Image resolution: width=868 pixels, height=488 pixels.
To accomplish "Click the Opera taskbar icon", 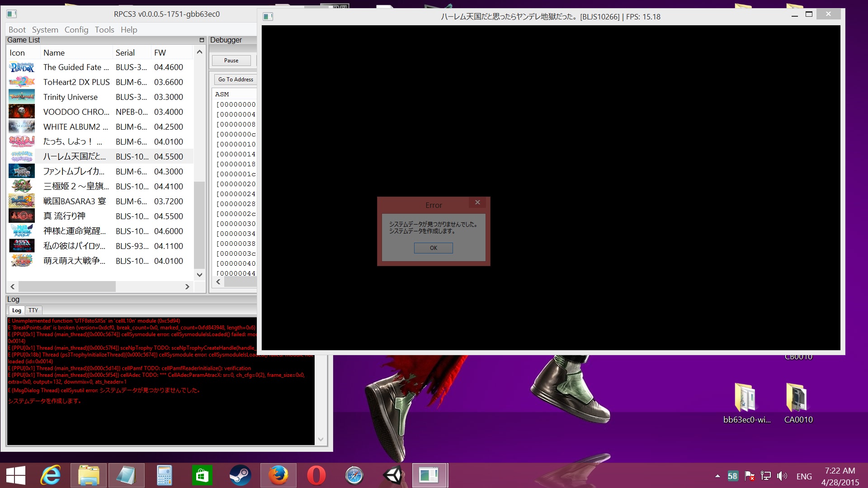I will (316, 475).
